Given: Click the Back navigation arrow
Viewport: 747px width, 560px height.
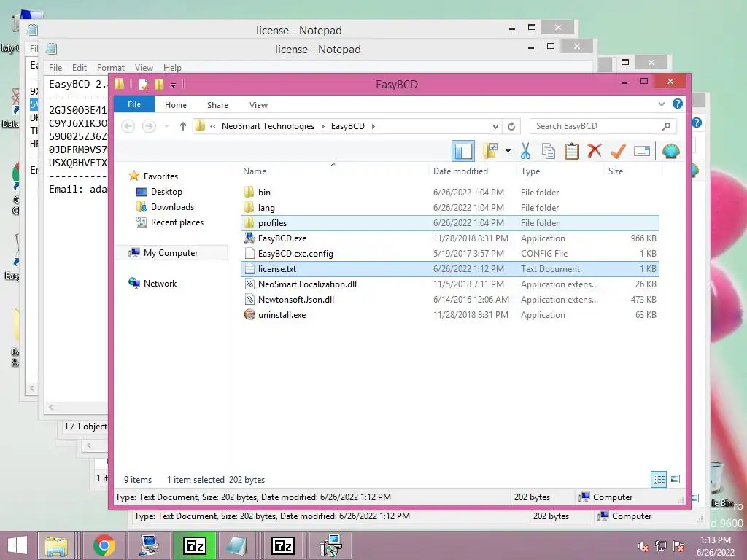Looking at the screenshot, I should point(128,126).
